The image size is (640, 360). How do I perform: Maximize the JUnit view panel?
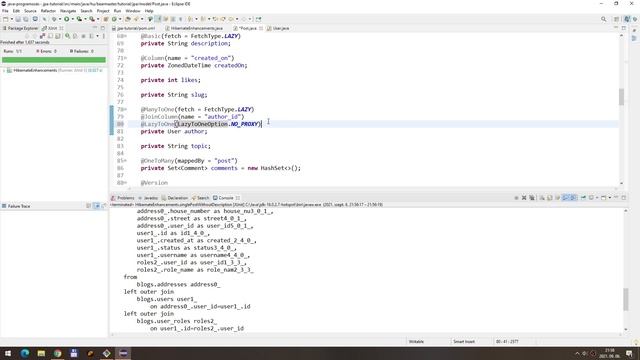click(102, 28)
